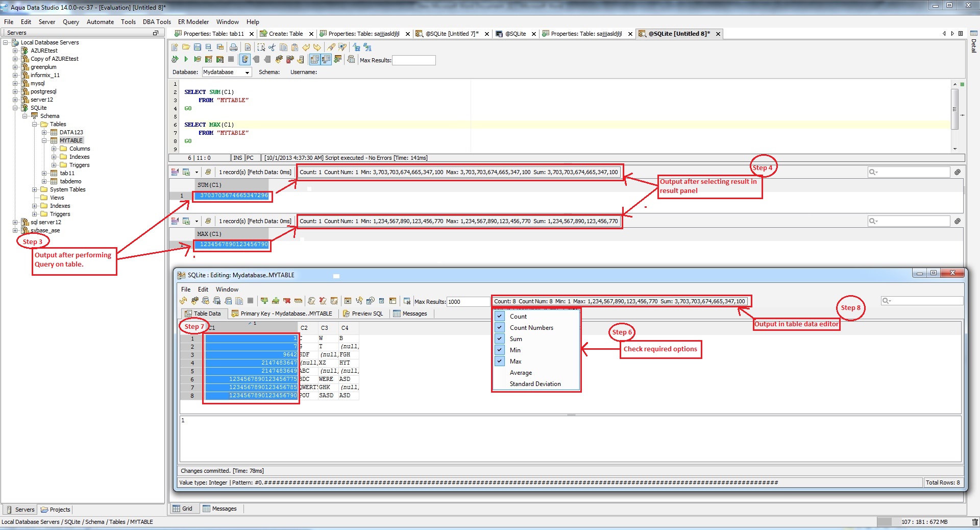The image size is (980, 530).
Task: Switch to the Preview SQL tab
Action: coord(363,314)
